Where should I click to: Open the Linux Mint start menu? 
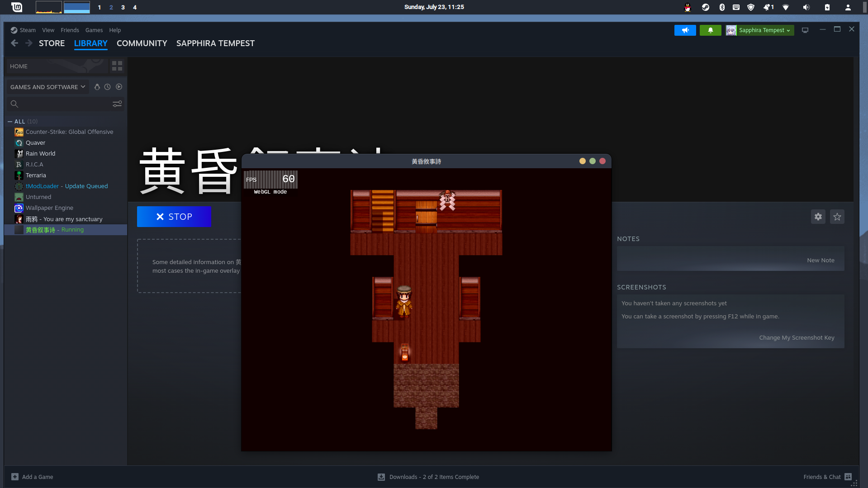coord(17,7)
